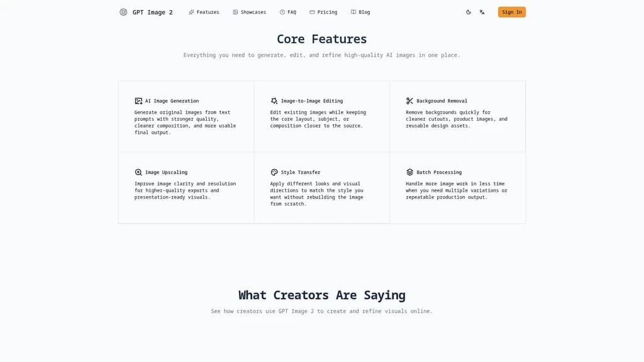The height and width of the screenshot is (362, 644).
Task: Select the "Background Removal" card title
Action: pos(441,101)
